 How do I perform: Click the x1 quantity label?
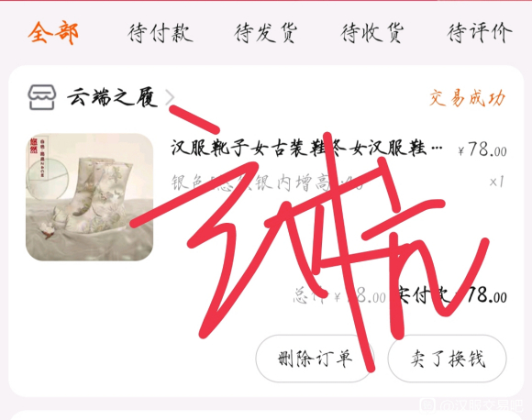(497, 182)
